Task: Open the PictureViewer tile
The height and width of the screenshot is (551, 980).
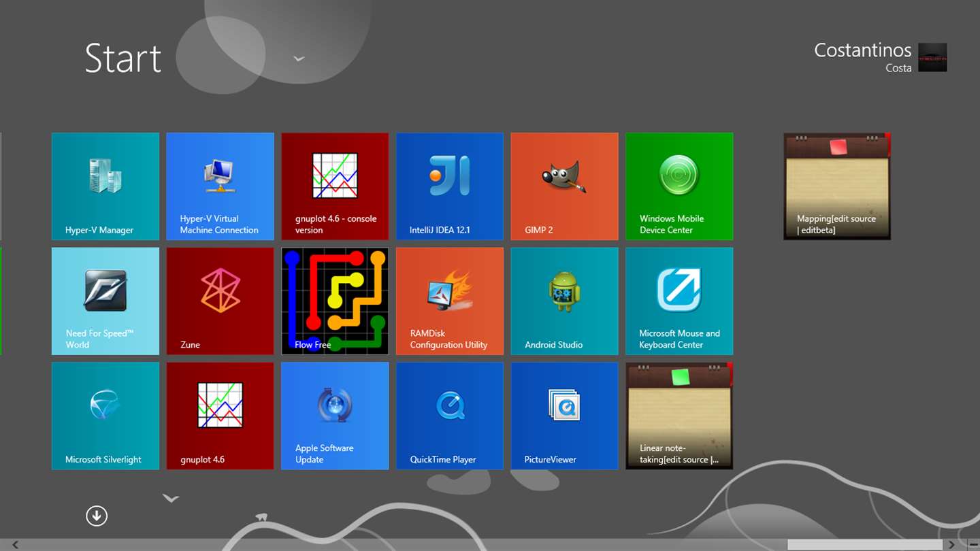Action: pyautogui.click(x=565, y=416)
